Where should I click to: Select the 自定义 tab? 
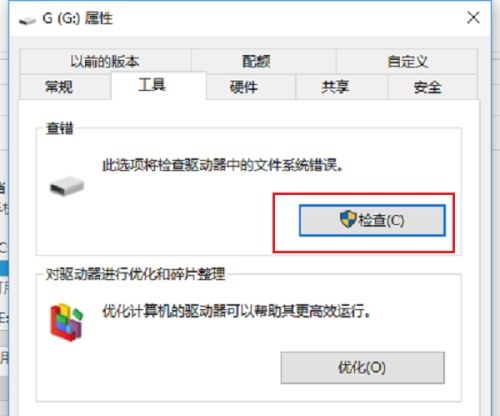point(407,61)
